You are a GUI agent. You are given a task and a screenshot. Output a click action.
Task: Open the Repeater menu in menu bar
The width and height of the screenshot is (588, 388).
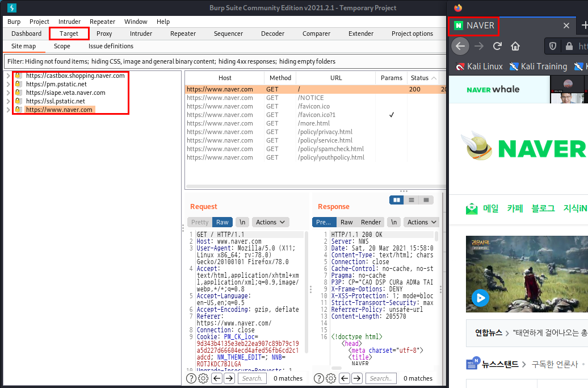click(x=102, y=22)
